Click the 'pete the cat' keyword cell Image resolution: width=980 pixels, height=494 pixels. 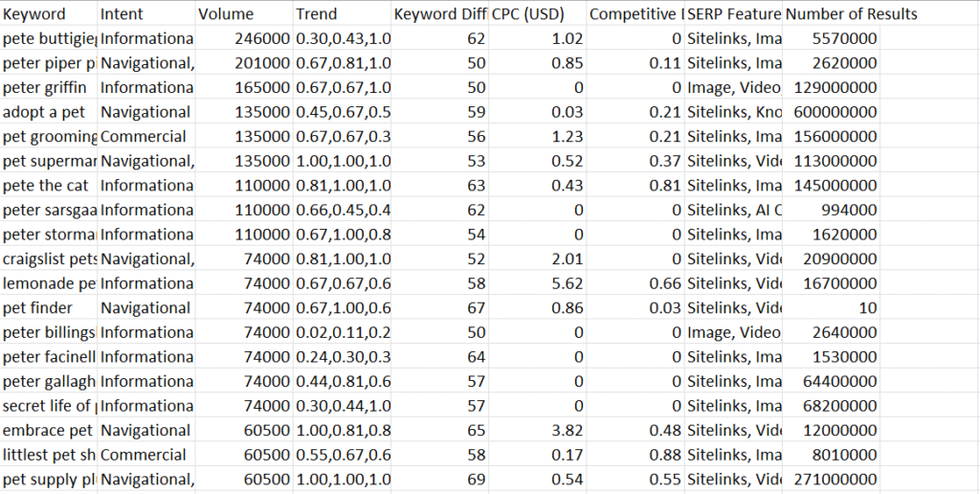[48, 186]
